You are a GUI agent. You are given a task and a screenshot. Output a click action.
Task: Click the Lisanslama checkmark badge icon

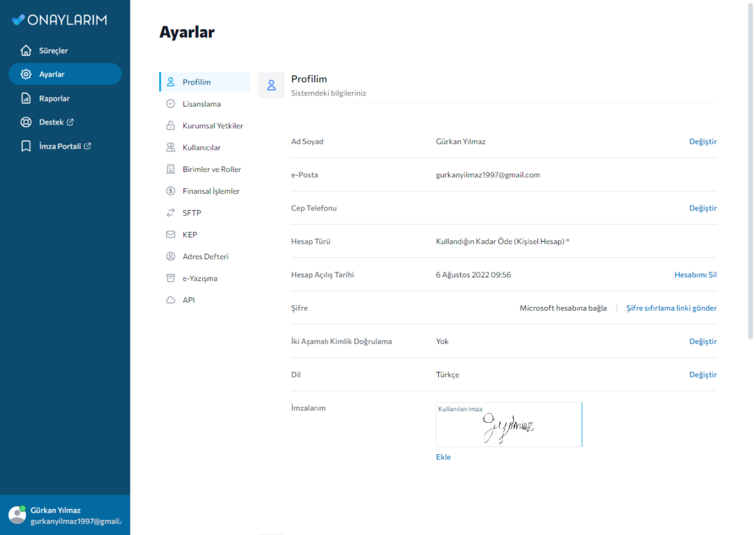(x=171, y=104)
